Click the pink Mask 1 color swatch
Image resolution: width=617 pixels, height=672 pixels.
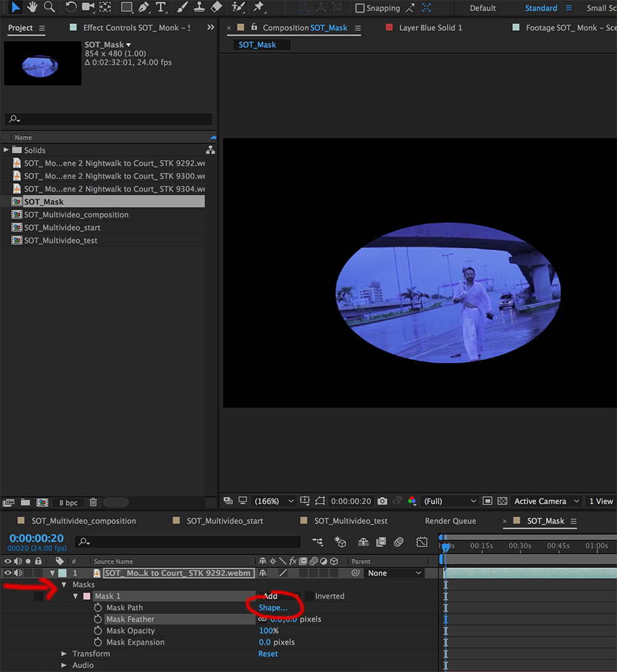86,596
